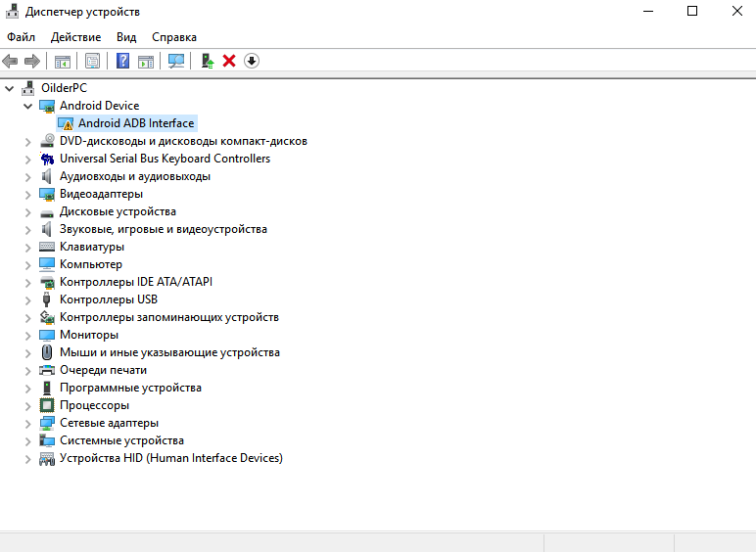
Task: Expand the Компьютер category
Action: (28, 265)
